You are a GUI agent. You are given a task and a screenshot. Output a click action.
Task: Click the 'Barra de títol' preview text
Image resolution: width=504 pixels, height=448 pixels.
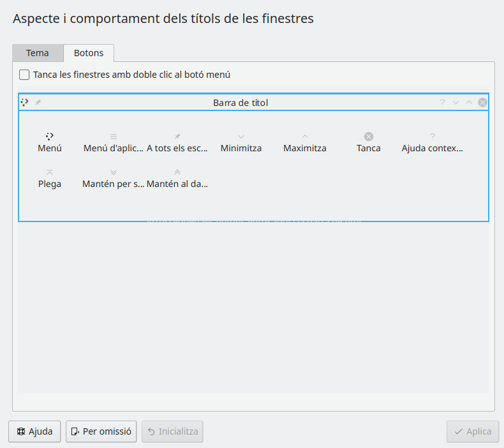[x=241, y=102]
